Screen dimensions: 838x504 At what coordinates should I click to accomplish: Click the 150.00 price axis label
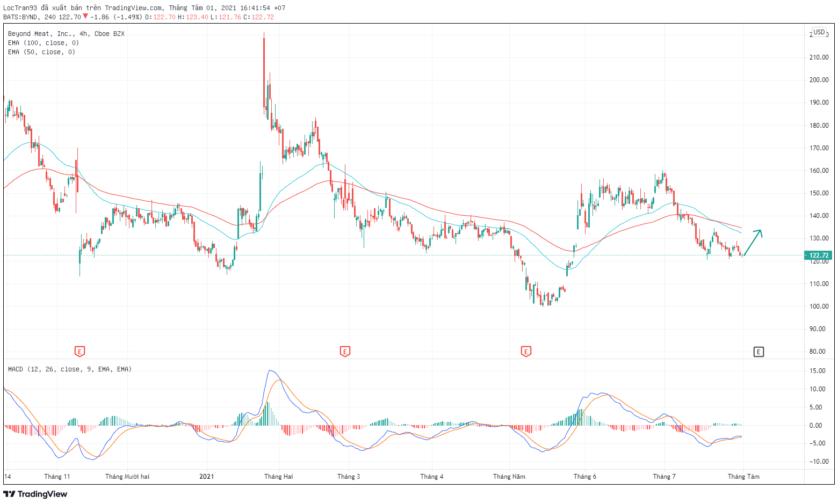(x=819, y=193)
